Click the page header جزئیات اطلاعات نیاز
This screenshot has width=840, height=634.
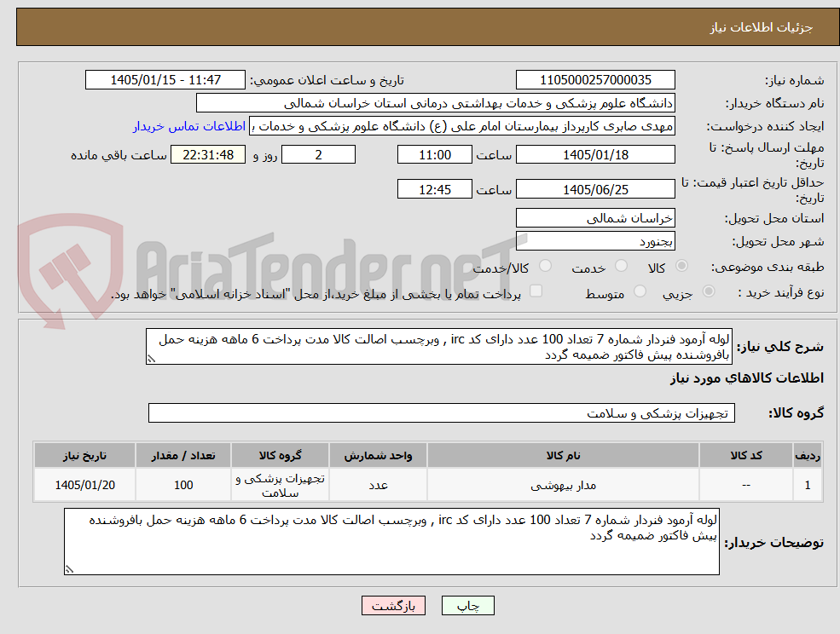click(x=762, y=27)
